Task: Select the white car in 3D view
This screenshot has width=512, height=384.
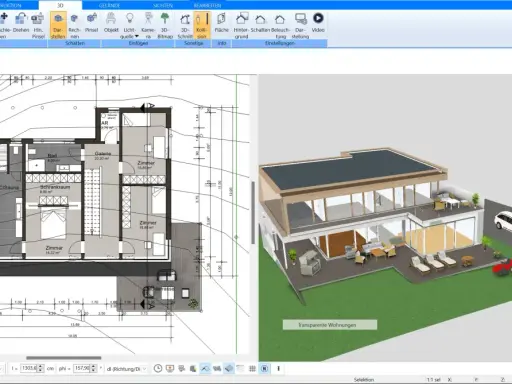Action: [503, 220]
